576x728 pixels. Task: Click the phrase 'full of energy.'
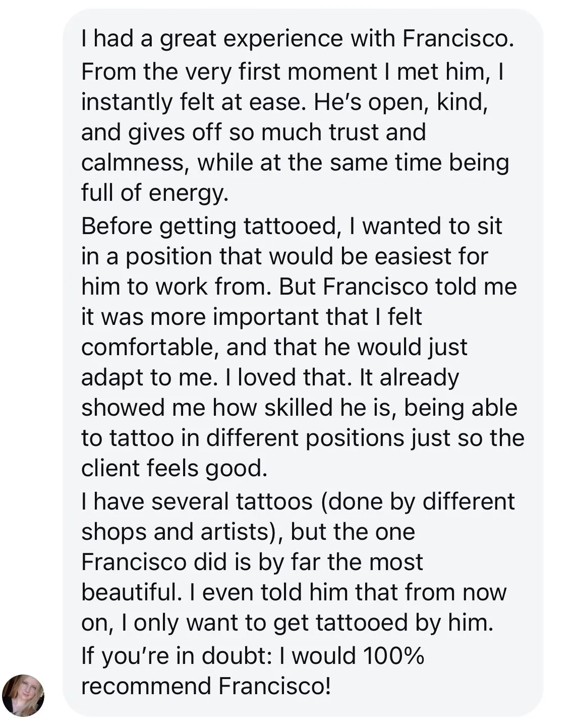155,193
